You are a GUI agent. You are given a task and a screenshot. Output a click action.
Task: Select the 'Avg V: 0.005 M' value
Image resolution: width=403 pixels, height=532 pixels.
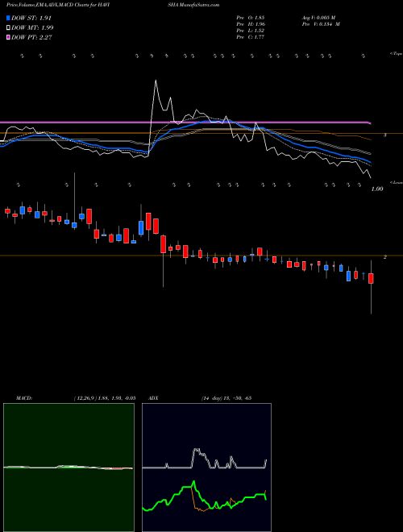[318, 17]
